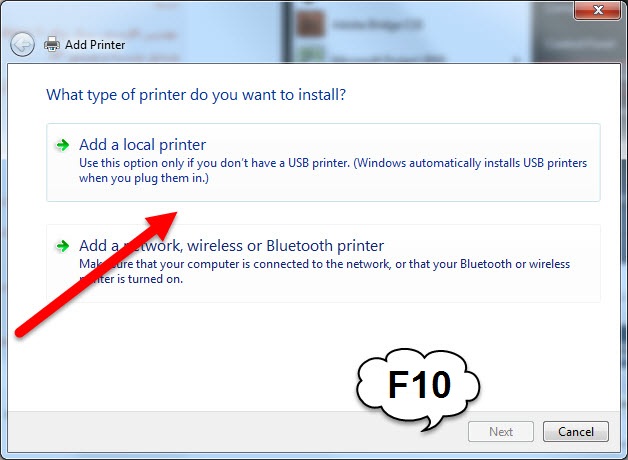This screenshot has height=460, width=628.
Task: Click the green arrow beside Add a local printer
Action: (62, 145)
